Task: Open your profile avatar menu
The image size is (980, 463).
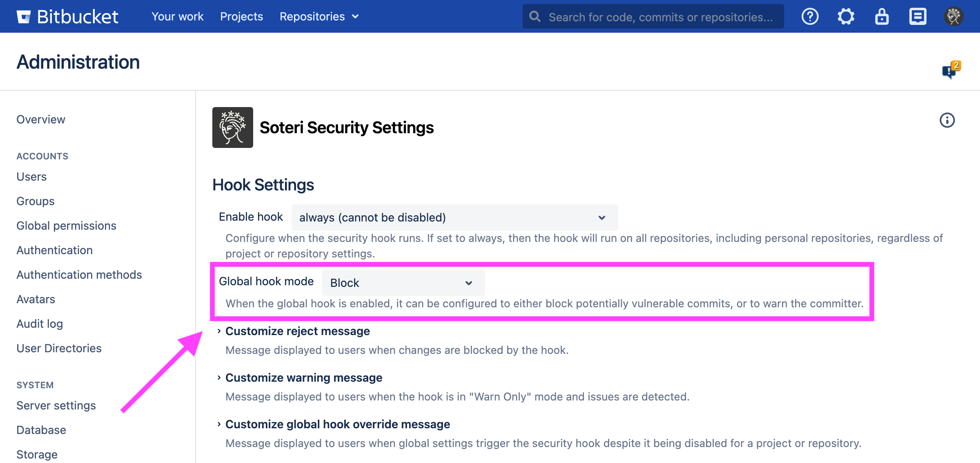Action: pos(953,16)
